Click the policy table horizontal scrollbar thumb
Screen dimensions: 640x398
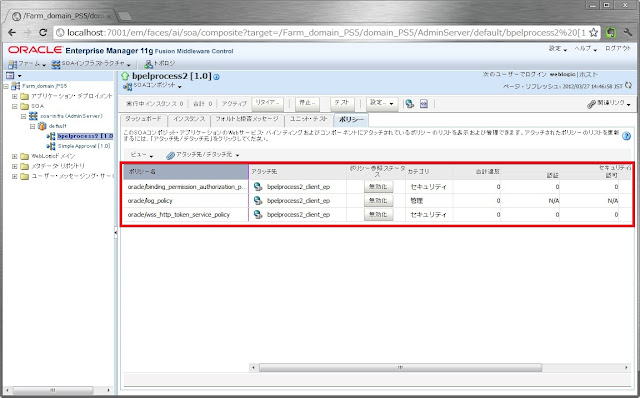(400, 368)
